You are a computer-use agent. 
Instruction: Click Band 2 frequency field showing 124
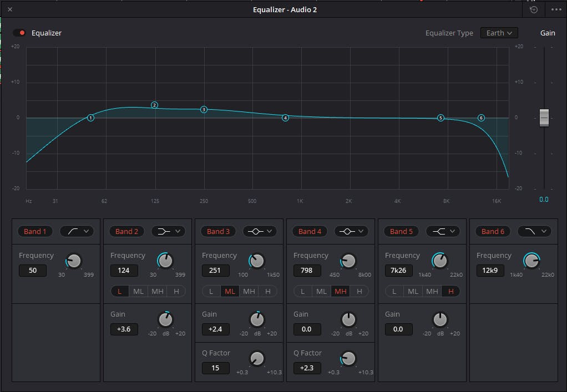tap(124, 270)
